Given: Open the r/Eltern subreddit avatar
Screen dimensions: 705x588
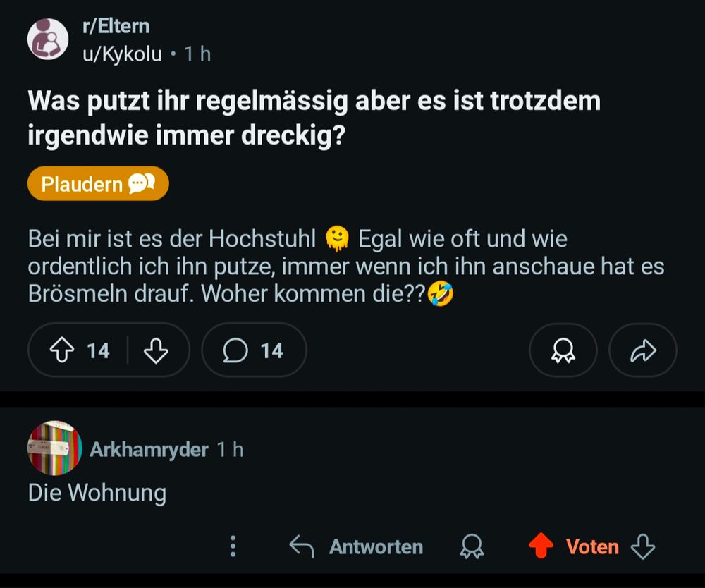Looking at the screenshot, I should 47,38.
